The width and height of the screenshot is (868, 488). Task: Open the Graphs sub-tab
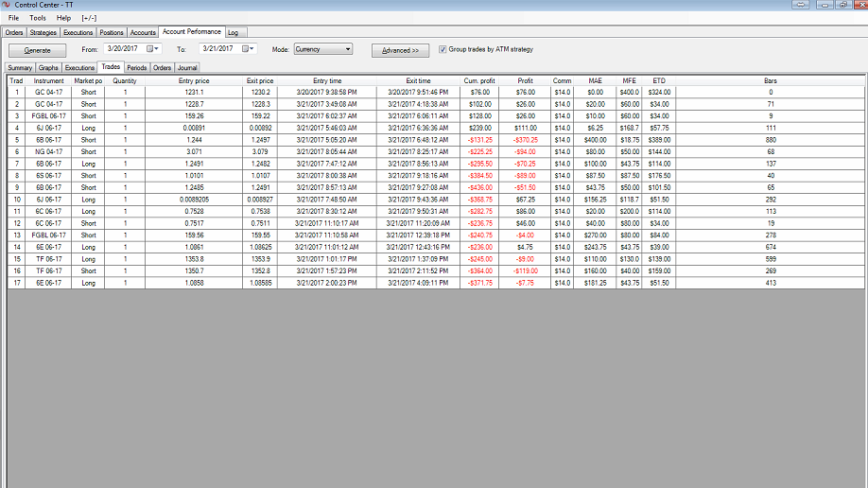pos(48,67)
